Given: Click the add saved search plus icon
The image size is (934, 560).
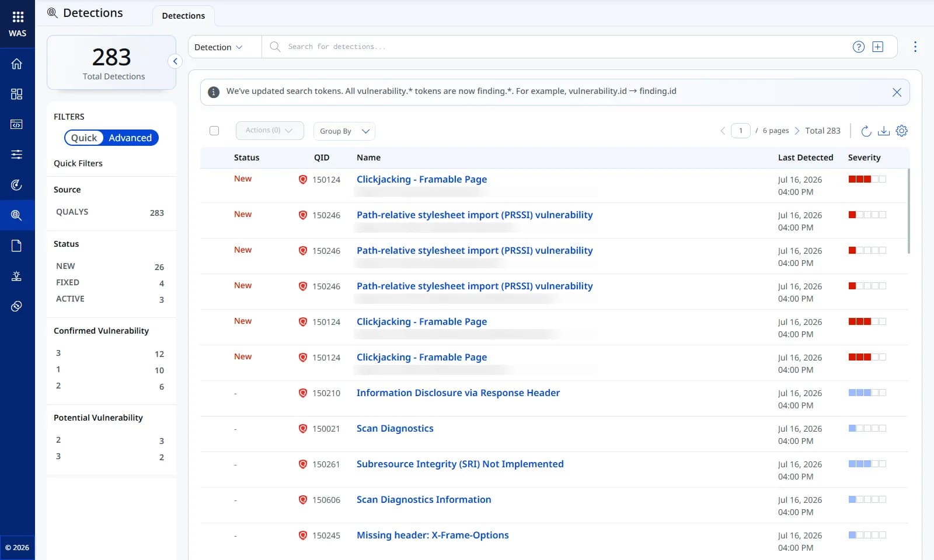Looking at the screenshot, I should (877, 47).
